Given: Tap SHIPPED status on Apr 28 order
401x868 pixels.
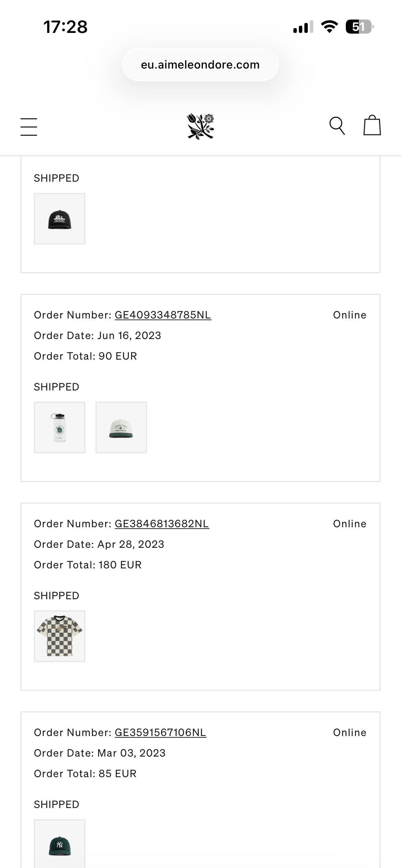Looking at the screenshot, I should 57,596.
